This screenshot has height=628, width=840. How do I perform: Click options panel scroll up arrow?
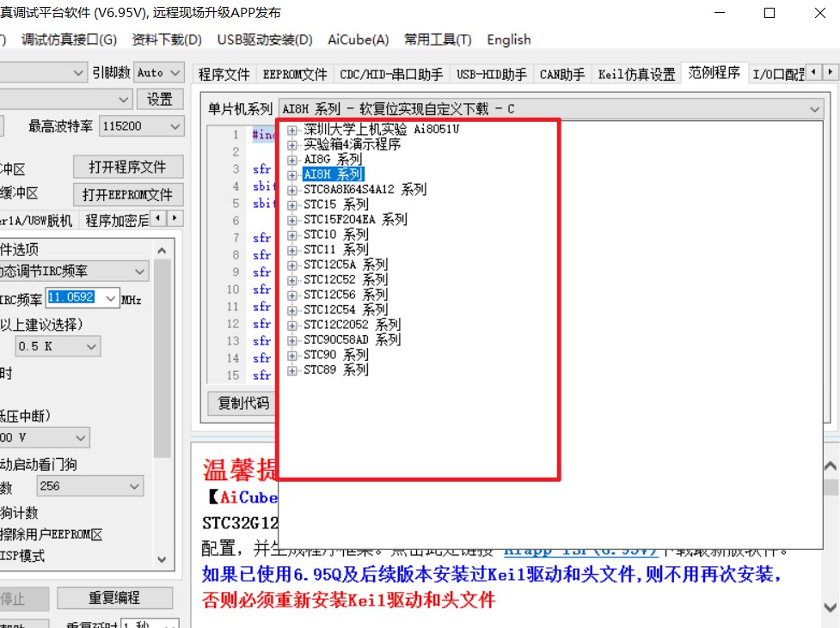tap(162, 250)
